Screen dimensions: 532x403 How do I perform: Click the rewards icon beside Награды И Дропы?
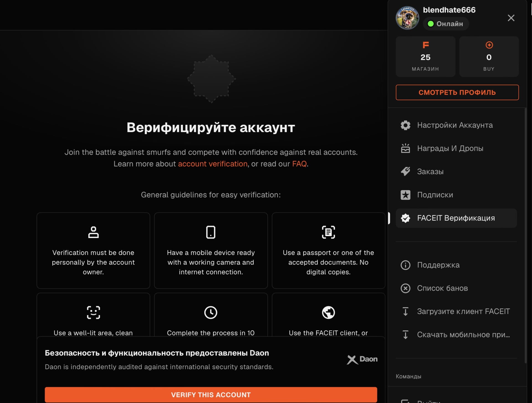click(405, 148)
